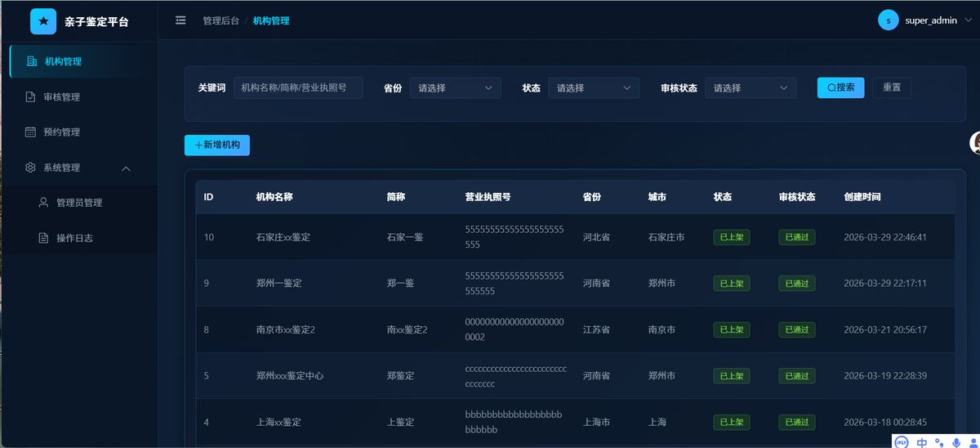Click the super_admin avatar circle
980x448 pixels.
tap(888, 20)
